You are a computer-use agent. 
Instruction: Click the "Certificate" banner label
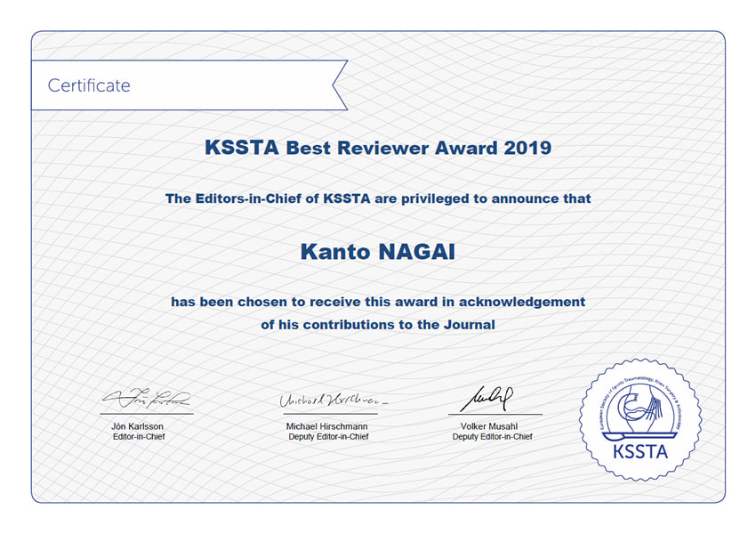[89, 85]
